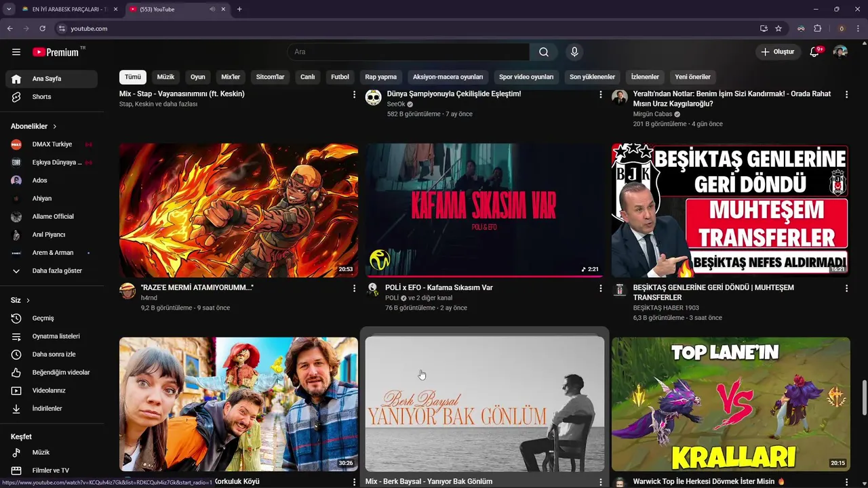Select the İzlenenler filter chip
868x488 pixels.
pos(645,77)
